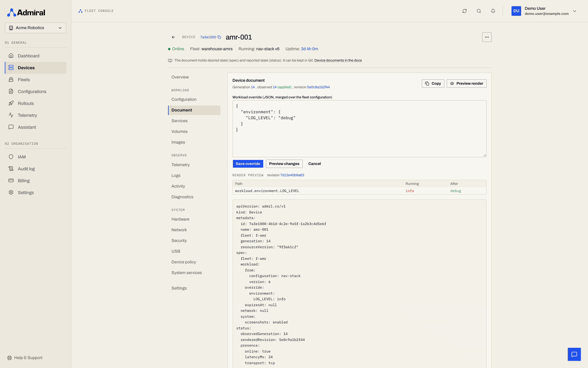588x368 pixels.
Task: Expand the Demo User account menu chevron
Action: (575, 11)
